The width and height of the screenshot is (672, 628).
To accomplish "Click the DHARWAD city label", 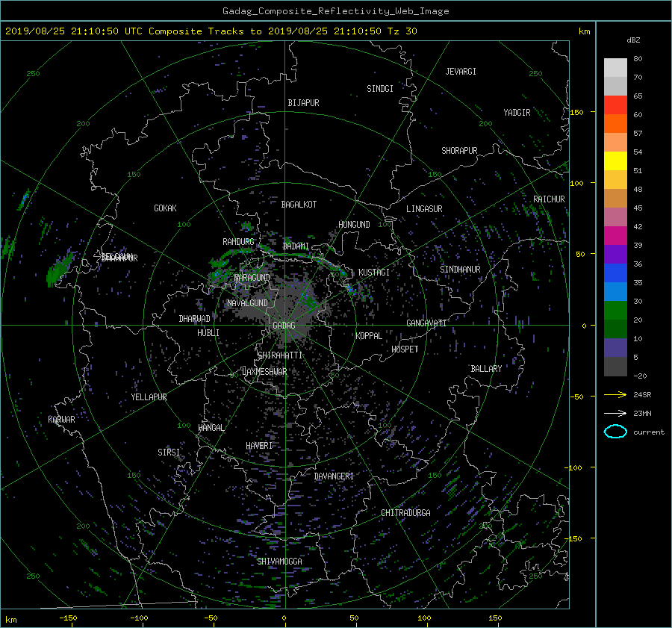I will (x=195, y=319).
